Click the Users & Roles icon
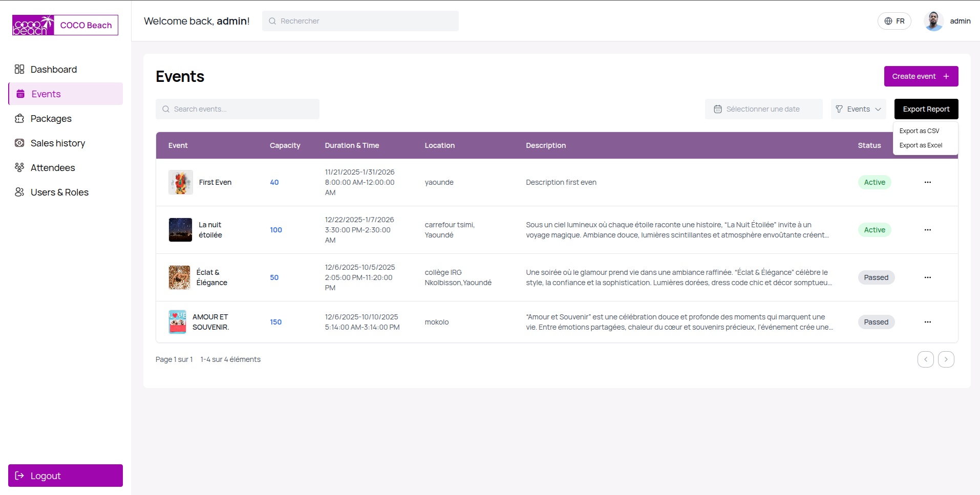The width and height of the screenshot is (980, 495). point(19,192)
